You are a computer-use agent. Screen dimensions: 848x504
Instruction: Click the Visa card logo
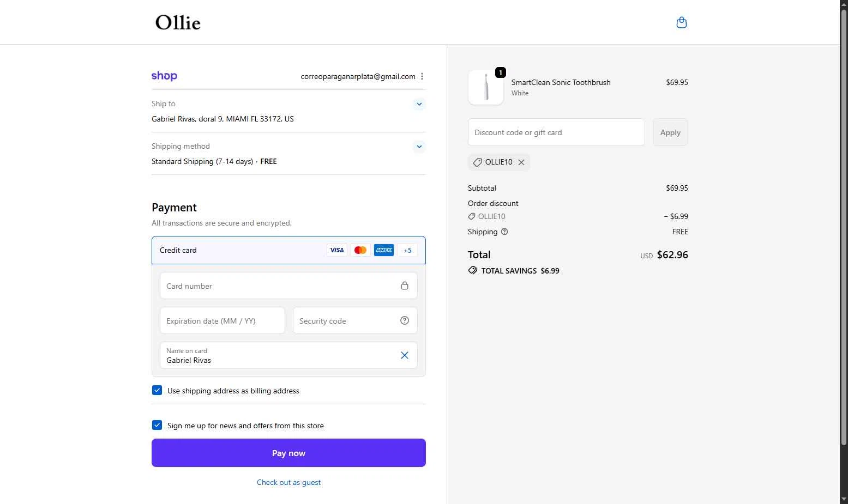[337, 250]
